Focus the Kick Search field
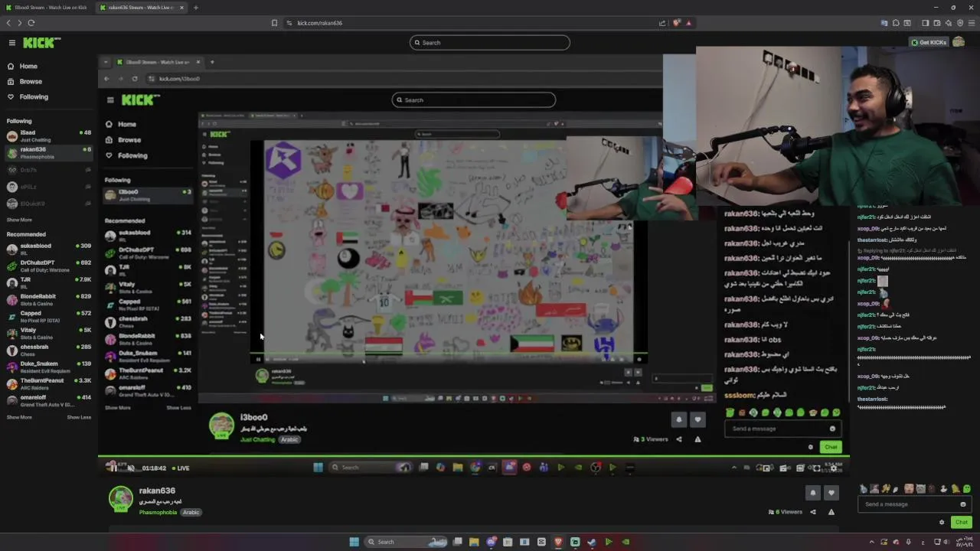The width and height of the screenshot is (980, 551). click(490, 42)
